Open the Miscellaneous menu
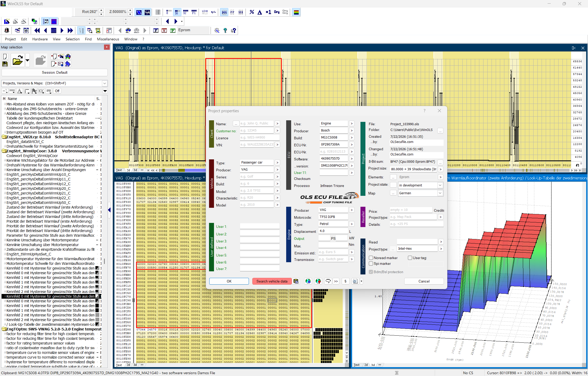 [108, 39]
